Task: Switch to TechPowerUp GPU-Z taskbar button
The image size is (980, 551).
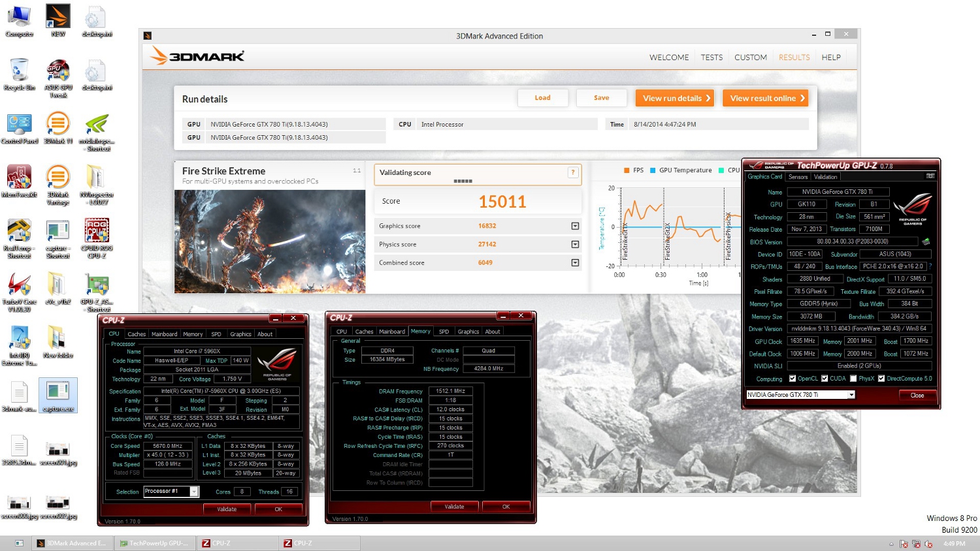Action: 155,543
